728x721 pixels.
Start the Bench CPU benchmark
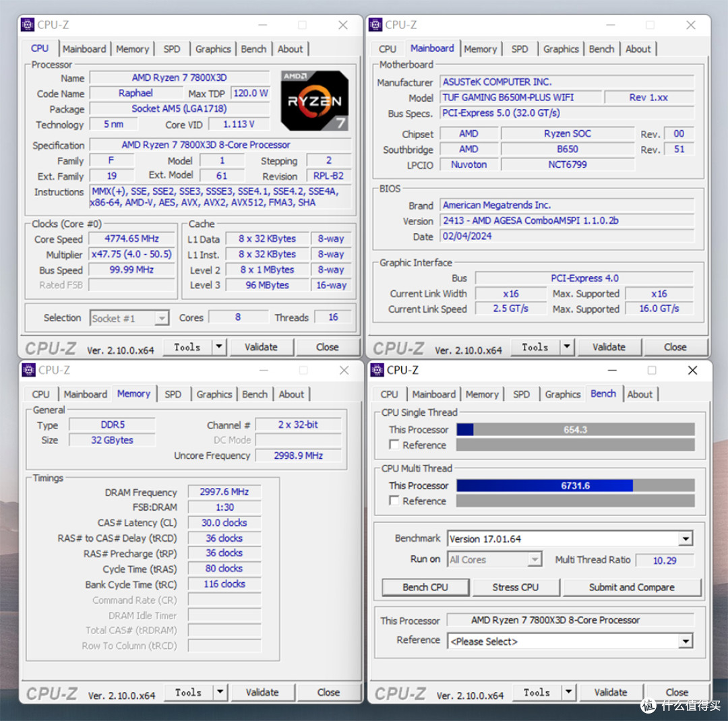coord(425,588)
